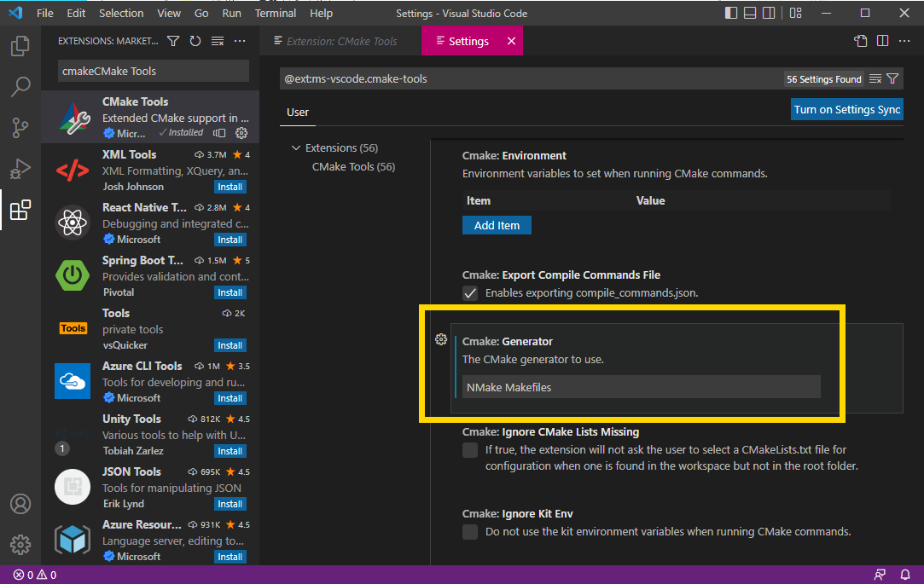Click the Cmake Generator text field
The height and width of the screenshot is (584, 924).
(641, 387)
